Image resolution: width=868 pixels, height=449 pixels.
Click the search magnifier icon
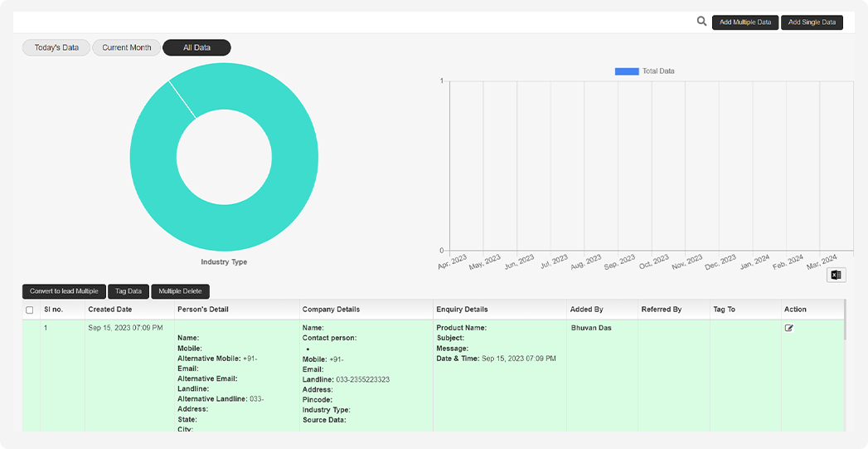coord(701,22)
